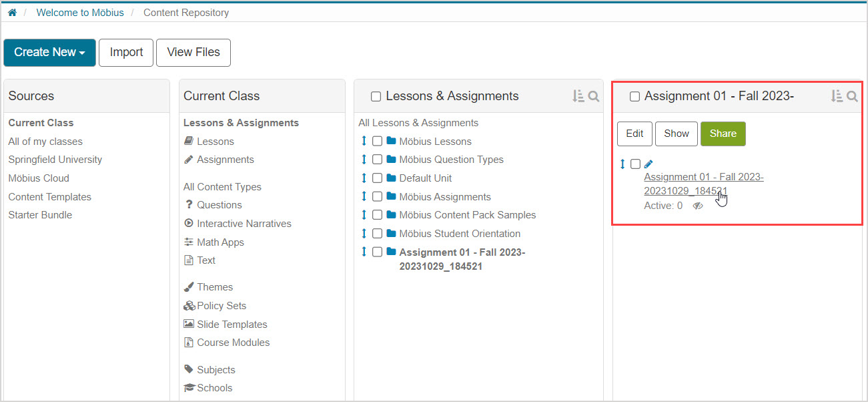Viewport: 868px width, 402px height.
Task: Click the green Share button
Action: pyautogui.click(x=723, y=134)
